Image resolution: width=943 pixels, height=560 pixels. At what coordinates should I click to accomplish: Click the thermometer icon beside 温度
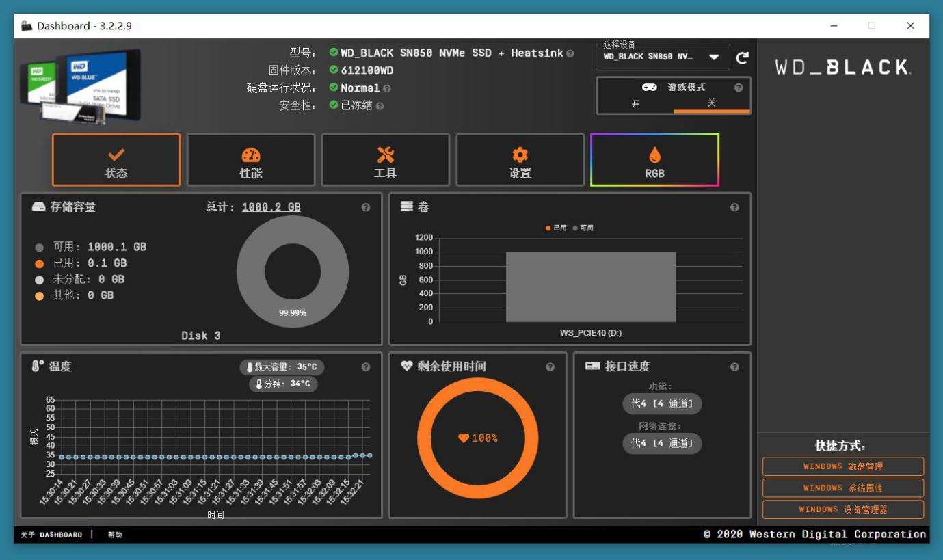(38, 366)
